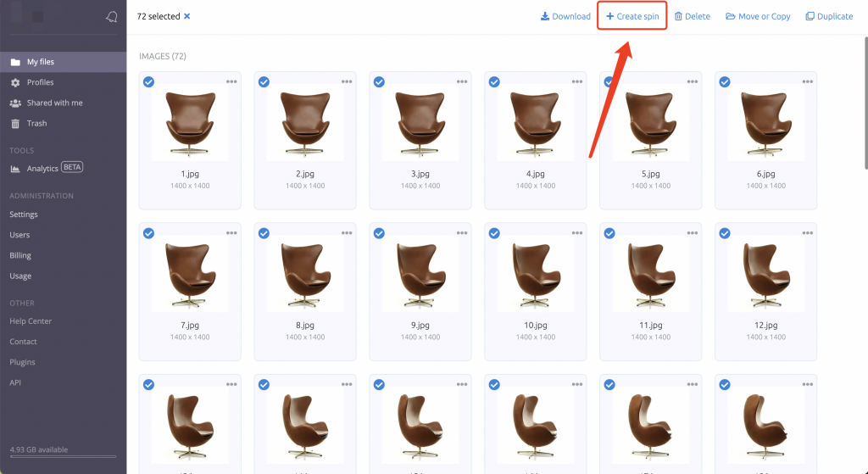Open the three-dot menu for 3.jpg
Screen dimensions: 868x474
[x=462, y=82]
